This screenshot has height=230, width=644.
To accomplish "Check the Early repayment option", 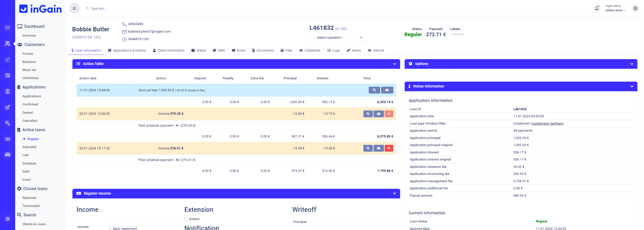I will coord(110,228).
